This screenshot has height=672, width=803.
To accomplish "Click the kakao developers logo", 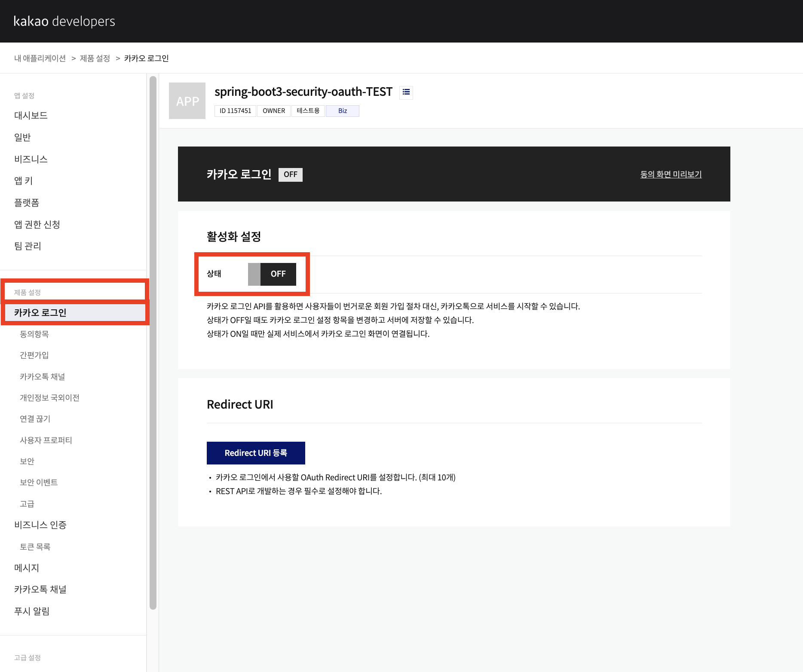I will 64,21.
